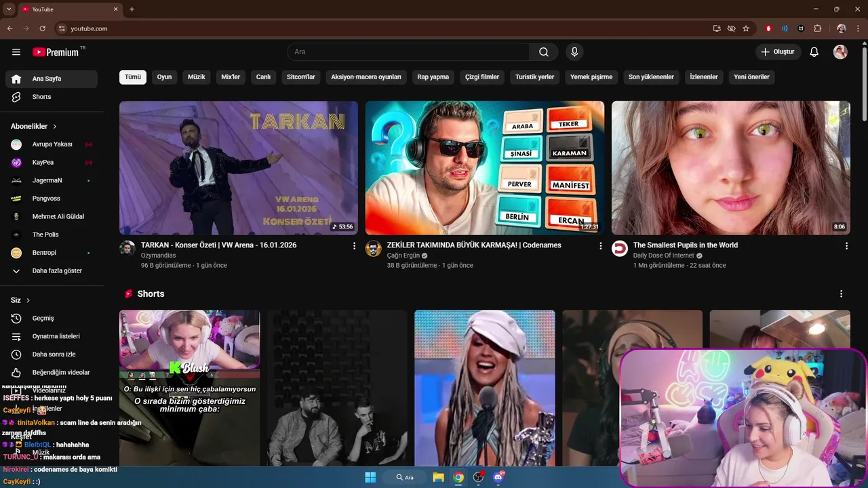Click the search magnifier button
Image resolution: width=868 pixels, height=488 pixels.
pos(544,52)
